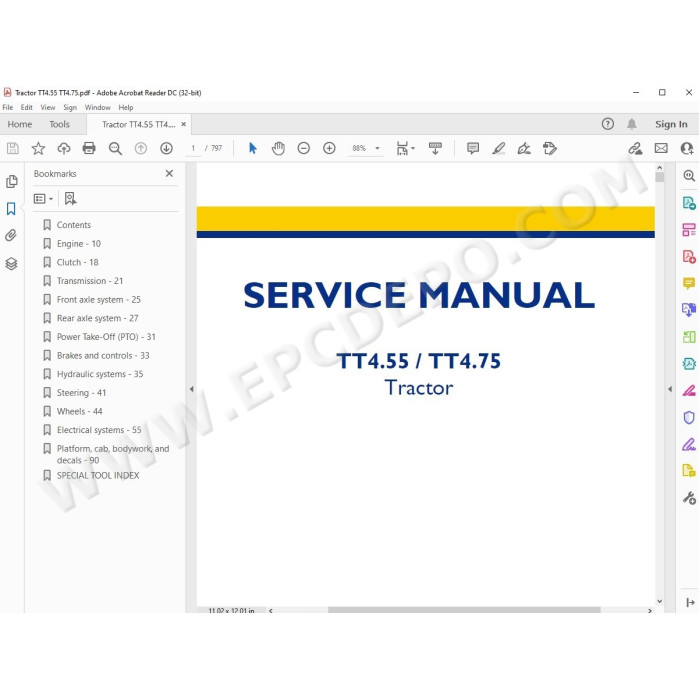Open the Sign menu
Image resolution: width=700 pixels, height=700 pixels.
coord(70,108)
